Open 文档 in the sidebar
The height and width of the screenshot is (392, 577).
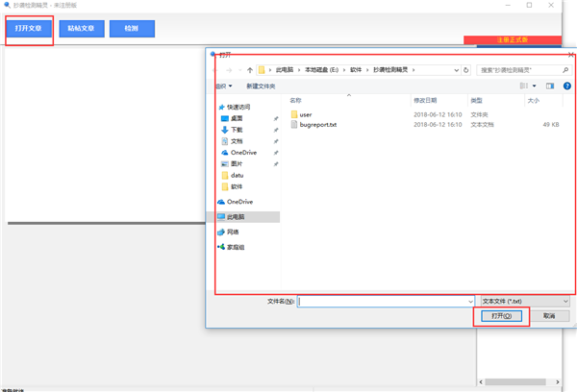click(x=237, y=141)
